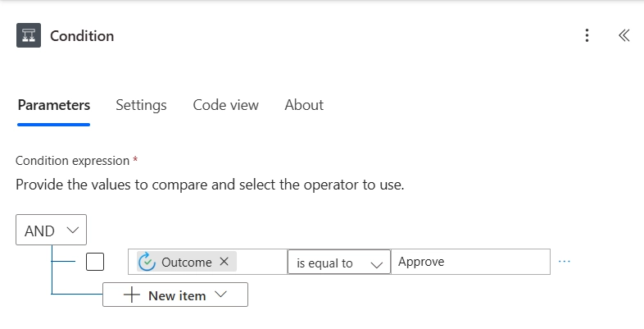The width and height of the screenshot is (644, 329).
Task: Collapse the panel with the double chevron
Action: tap(624, 35)
